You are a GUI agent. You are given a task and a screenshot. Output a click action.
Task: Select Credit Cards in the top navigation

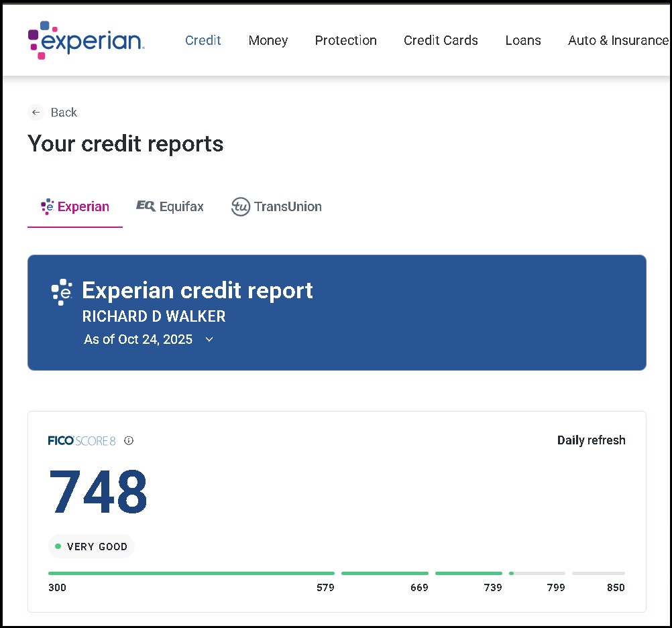[441, 40]
